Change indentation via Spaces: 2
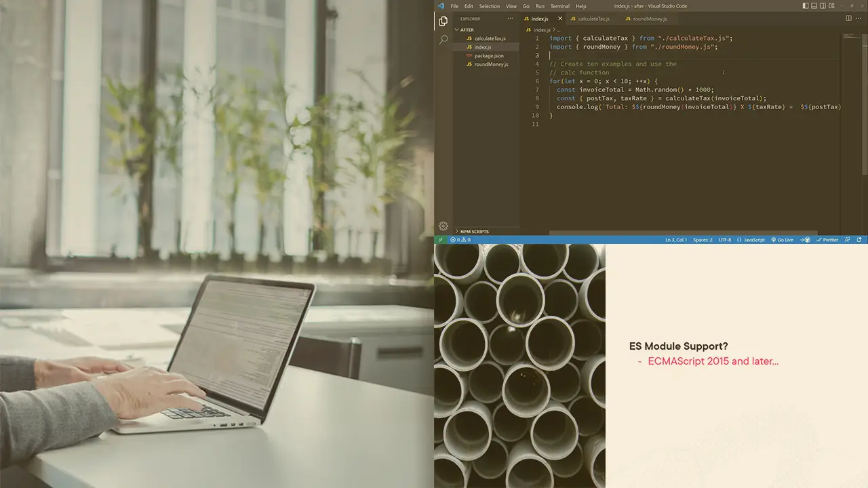 [703, 240]
